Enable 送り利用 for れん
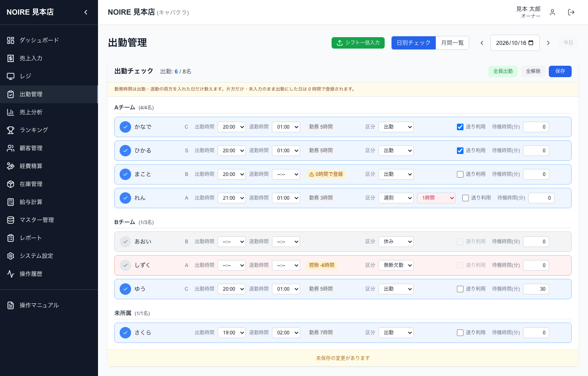Viewport: 588px width, 376px height. tap(465, 198)
